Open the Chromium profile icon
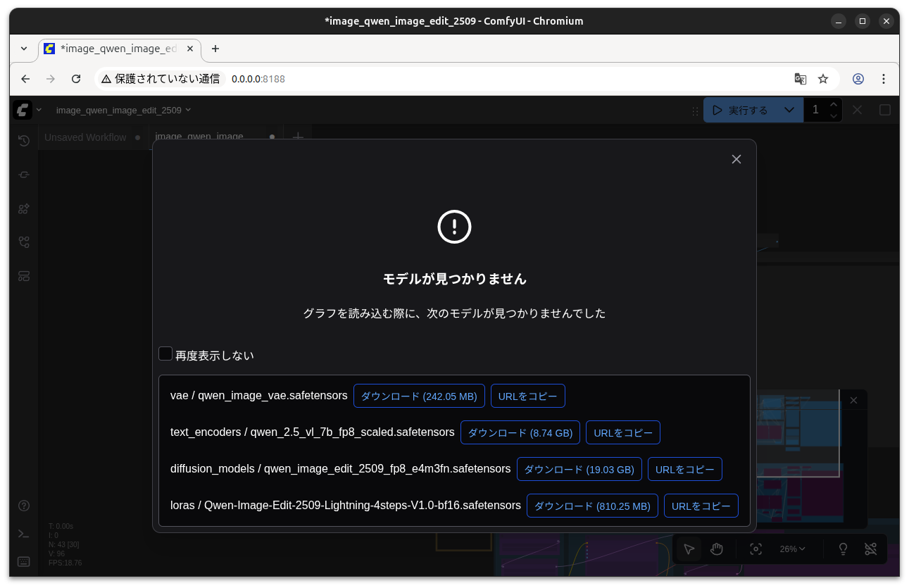The width and height of the screenshot is (909, 588). coord(858,79)
